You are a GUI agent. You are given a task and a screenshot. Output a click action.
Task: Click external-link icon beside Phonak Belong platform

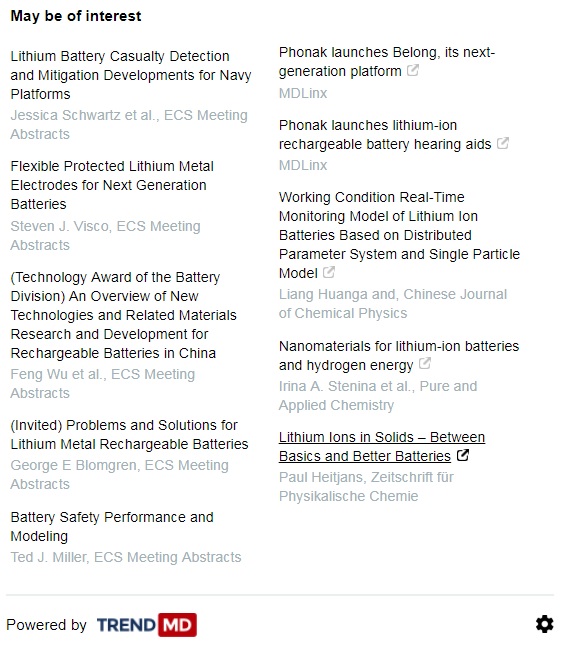[x=413, y=70]
